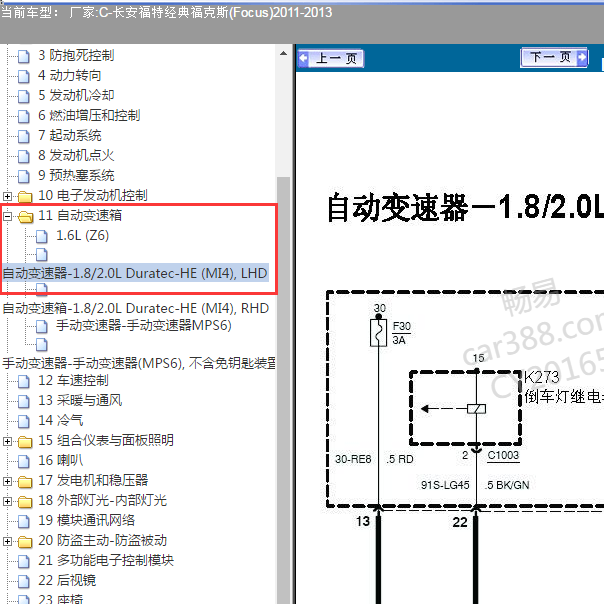This screenshot has height=604, width=604.
Task: Click the K273 倒车灯继电器 relay in diagram
Action: pyautogui.click(x=466, y=408)
